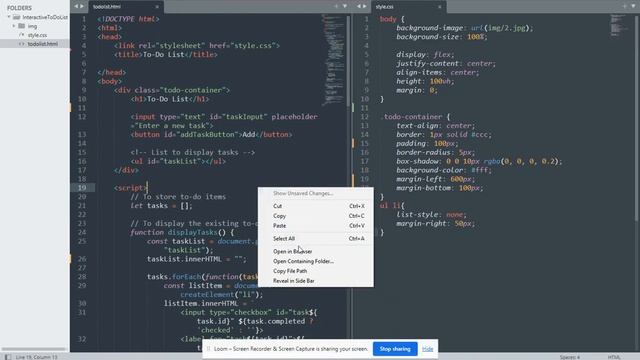Open style.css in the sidebar
Viewport: 640px width, 360px height.
[x=37, y=35]
